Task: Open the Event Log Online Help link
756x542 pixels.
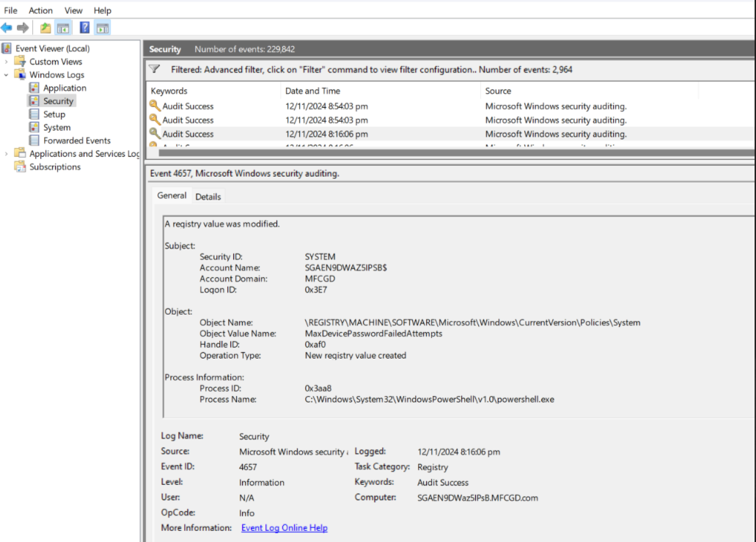Action: click(x=284, y=528)
